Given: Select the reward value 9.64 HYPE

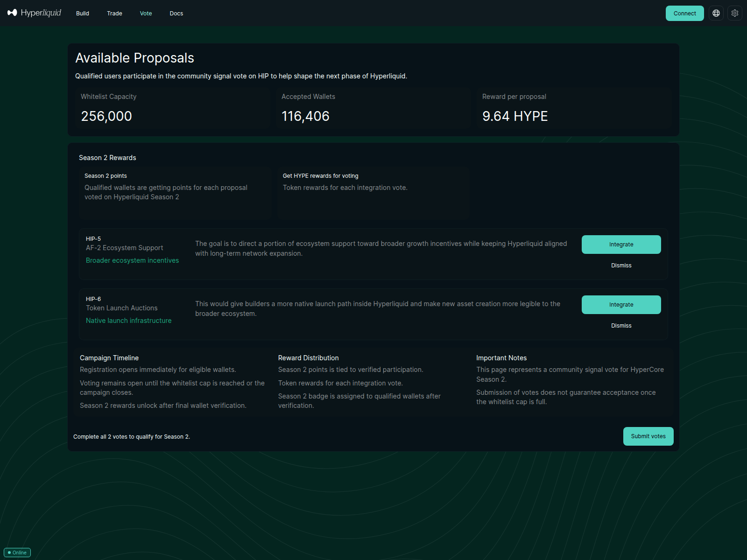Looking at the screenshot, I should [x=515, y=116].
